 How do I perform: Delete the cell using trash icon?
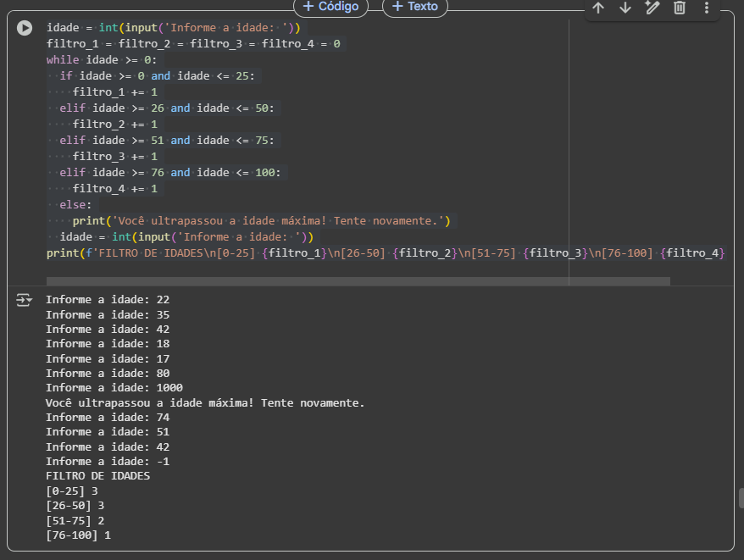tap(679, 8)
